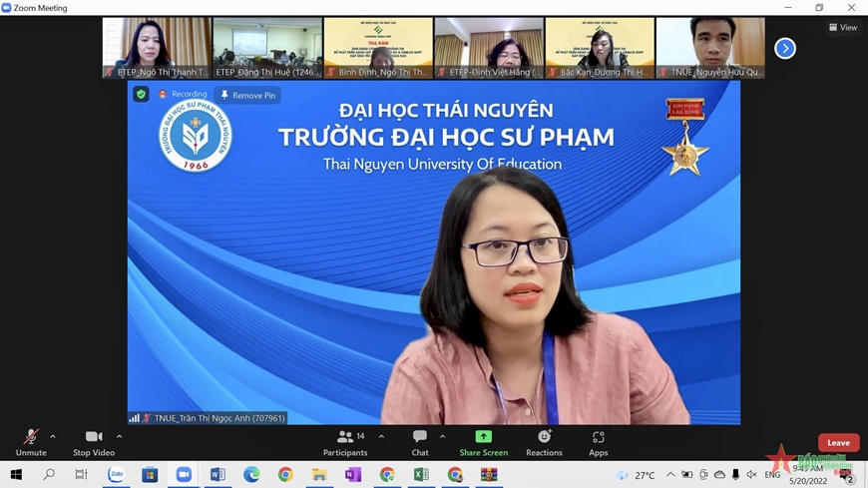Unmute the microphone in Zoom
868x488 pixels.
31,442
